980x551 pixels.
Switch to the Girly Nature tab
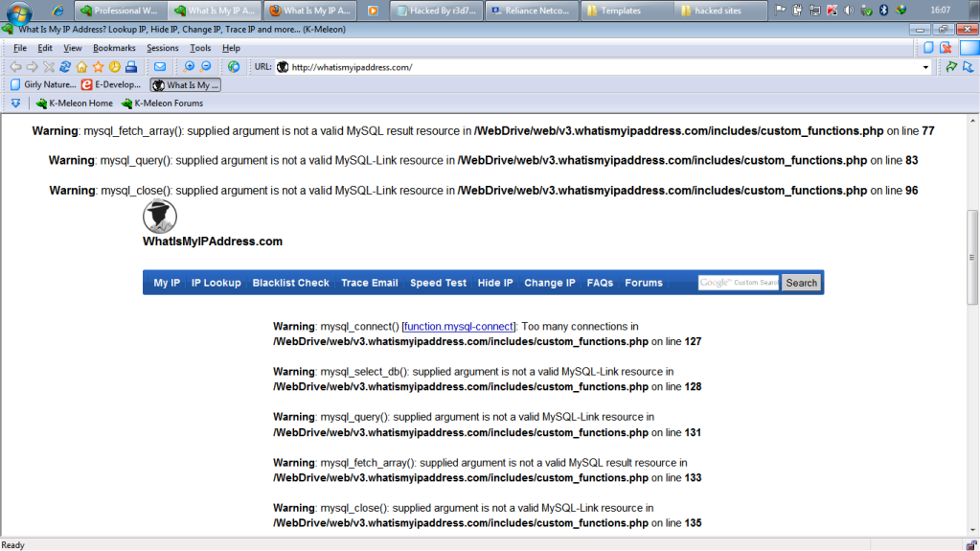coord(43,84)
